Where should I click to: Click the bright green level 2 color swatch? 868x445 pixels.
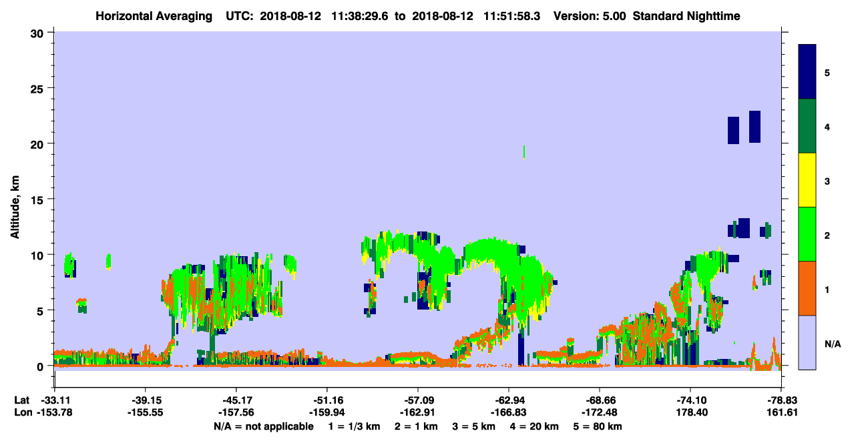pos(807,234)
